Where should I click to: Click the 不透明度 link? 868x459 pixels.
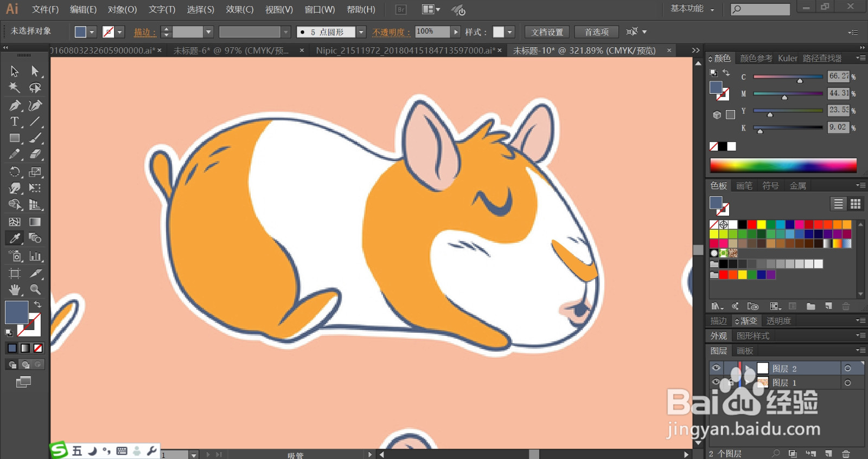391,32
